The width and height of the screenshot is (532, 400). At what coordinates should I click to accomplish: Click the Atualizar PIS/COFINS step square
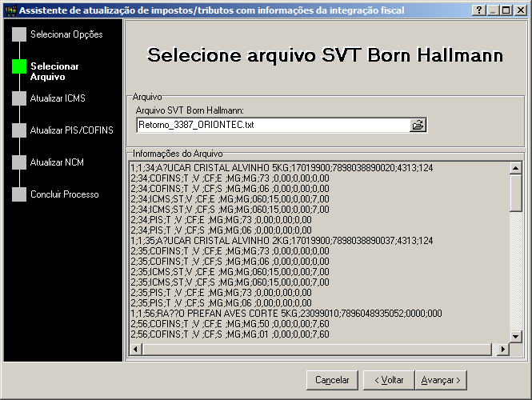[x=19, y=130]
